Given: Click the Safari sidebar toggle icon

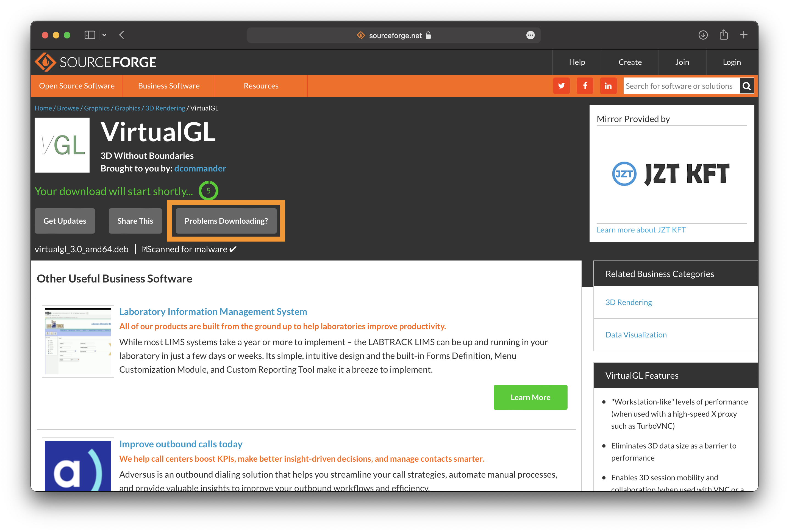Looking at the screenshot, I should click(90, 35).
